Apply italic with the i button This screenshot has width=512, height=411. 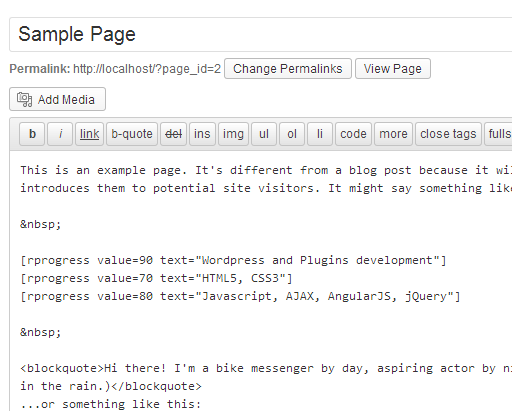click(60, 134)
